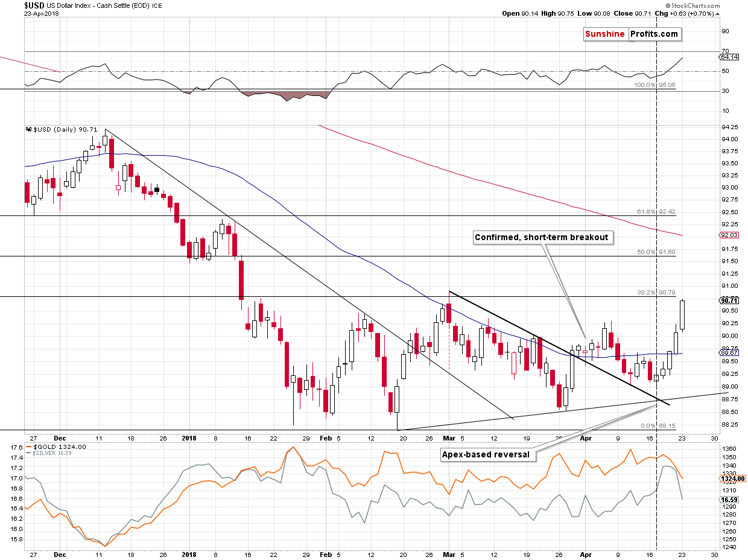Screen dimensions: 748x560
Task: Click the 88.25 price axis label
Action: (x=729, y=425)
